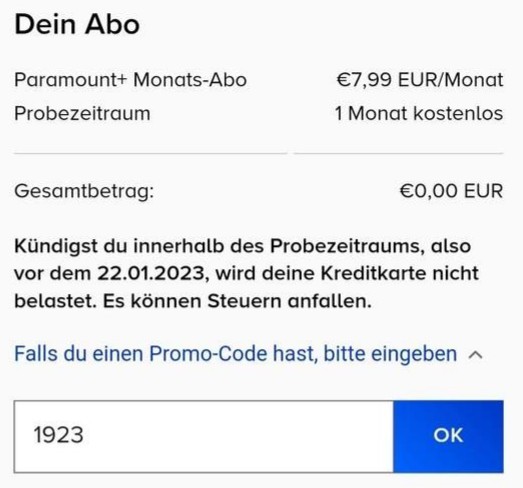This screenshot has width=523, height=488.
Task: Select the '1923' text in promo field
Action: (x=58, y=435)
